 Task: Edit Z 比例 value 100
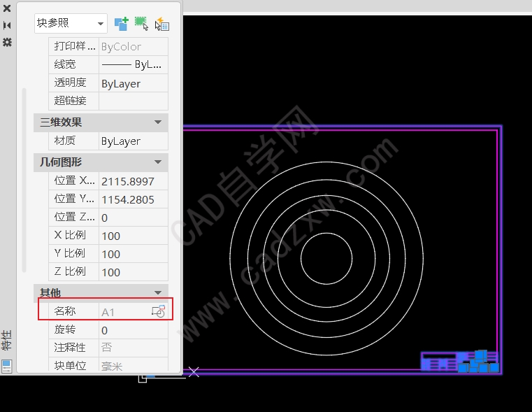(x=134, y=272)
